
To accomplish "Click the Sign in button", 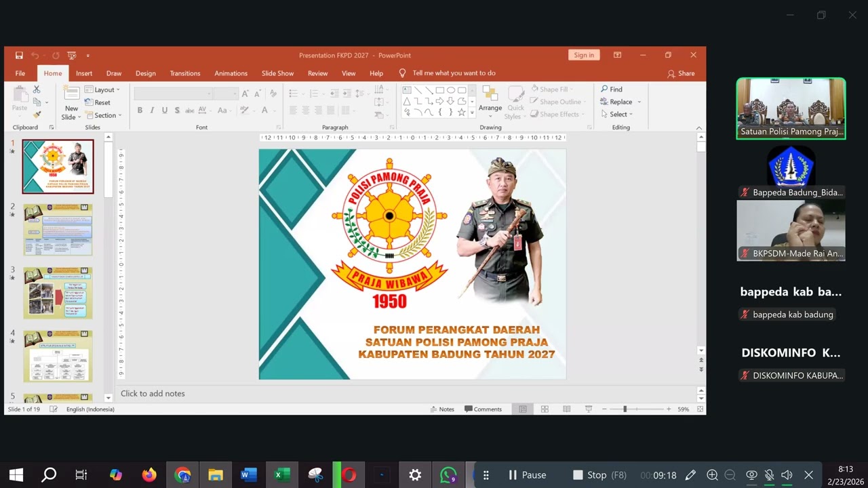I will pos(584,56).
